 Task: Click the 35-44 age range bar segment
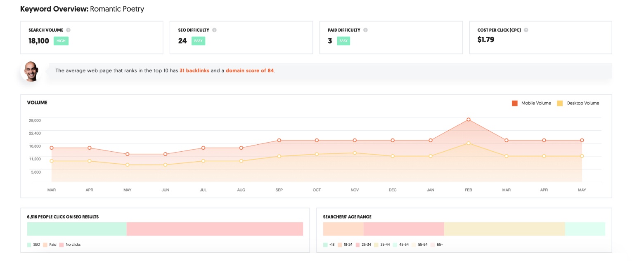coord(504,229)
